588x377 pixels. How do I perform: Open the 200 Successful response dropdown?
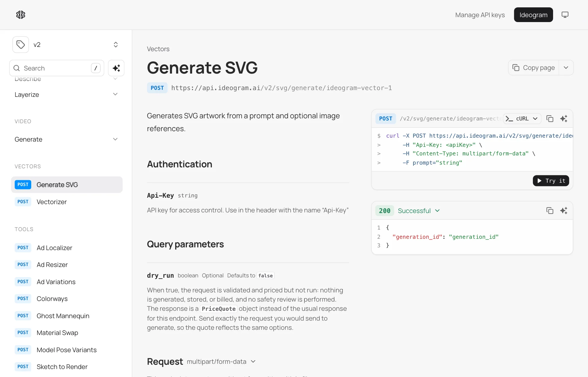[x=418, y=211]
